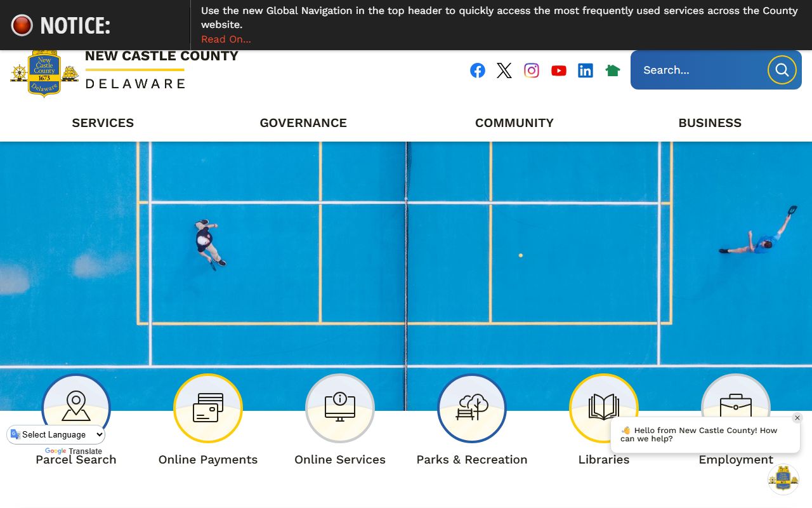
Task: Click the red notice alert icon
Action: (x=22, y=25)
